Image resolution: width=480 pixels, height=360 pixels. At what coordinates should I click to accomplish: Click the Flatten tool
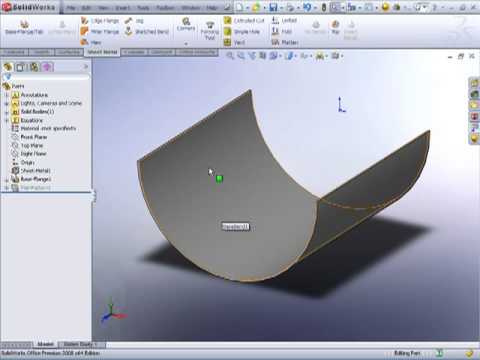pos(284,42)
